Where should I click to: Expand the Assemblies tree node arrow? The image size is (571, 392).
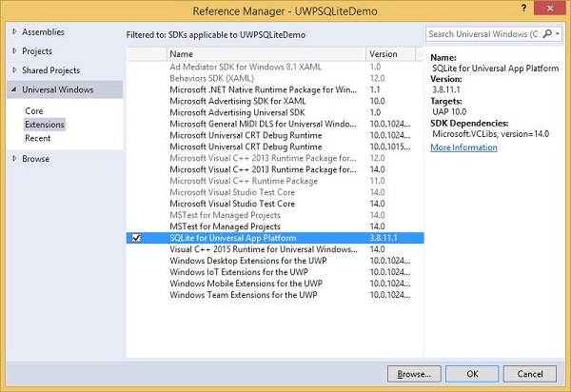14,31
